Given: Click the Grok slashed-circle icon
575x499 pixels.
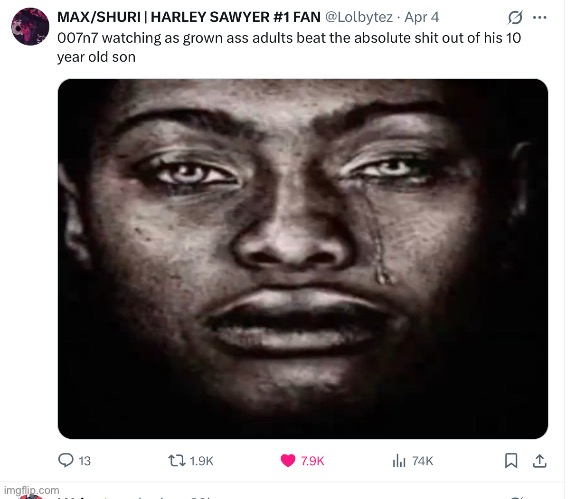Looking at the screenshot, I should tap(515, 17).
